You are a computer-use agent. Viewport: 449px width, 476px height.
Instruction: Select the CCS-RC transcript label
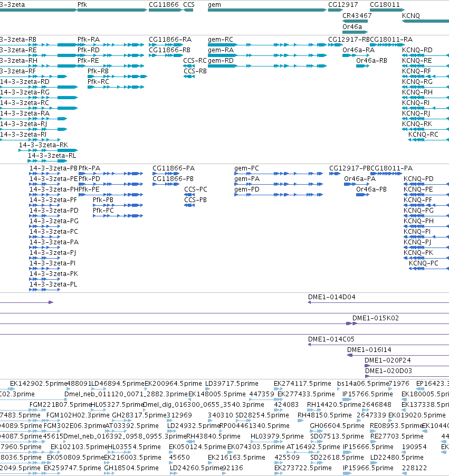(x=195, y=60)
